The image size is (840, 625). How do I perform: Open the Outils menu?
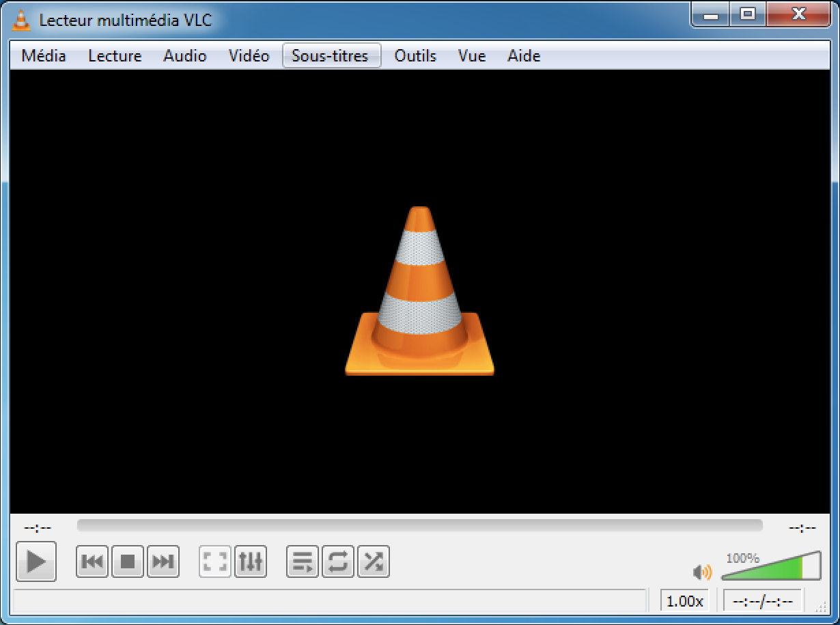click(x=415, y=56)
